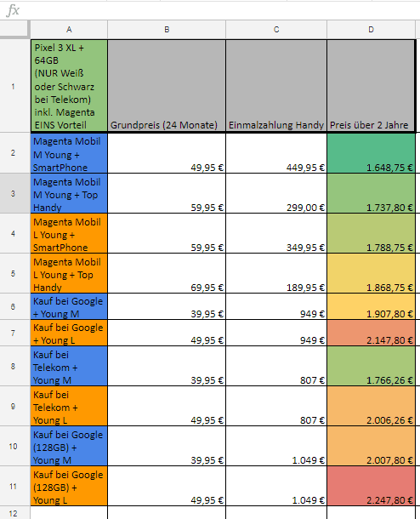Select cell 'Kauf bei Google (128GB) + Young L'
Viewport: 420px width, 519px height.
(x=69, y=486)
